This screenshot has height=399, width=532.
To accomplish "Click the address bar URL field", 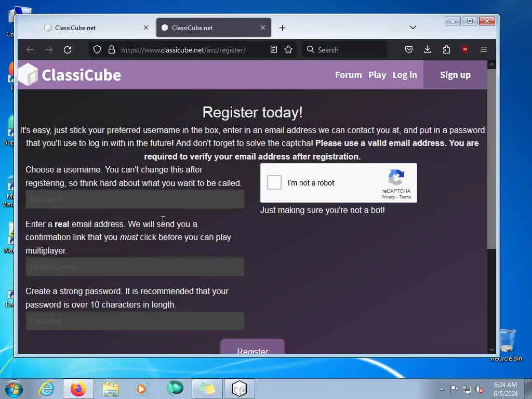I will [x=193, y=50].
